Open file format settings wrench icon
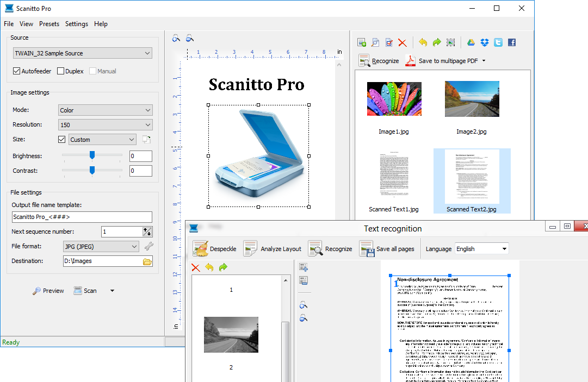 tap(148, 246)
